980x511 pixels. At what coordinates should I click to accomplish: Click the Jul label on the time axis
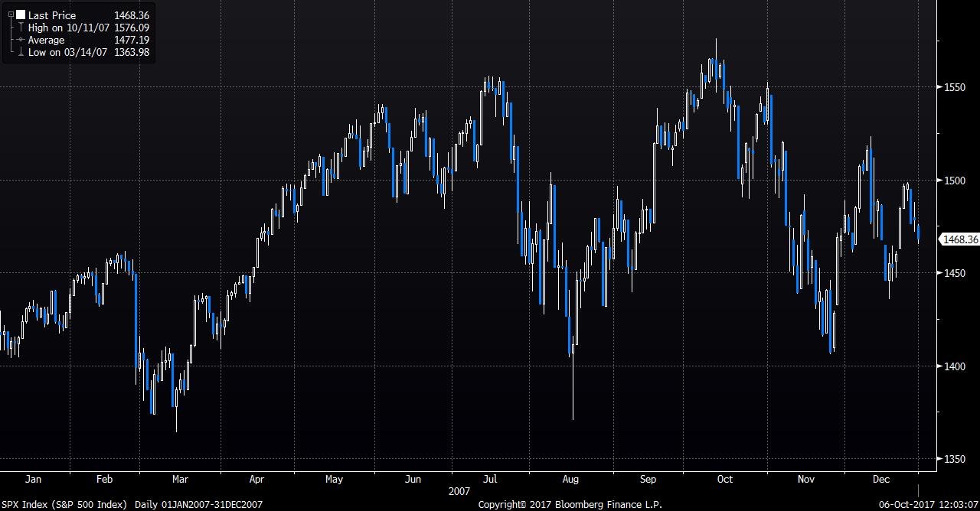[490, 480]
